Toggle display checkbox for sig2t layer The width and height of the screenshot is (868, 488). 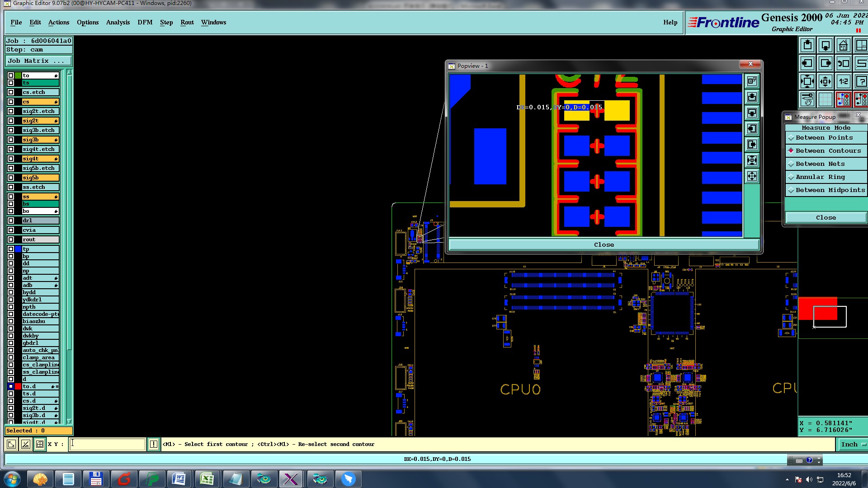click(x=11, y=121)
